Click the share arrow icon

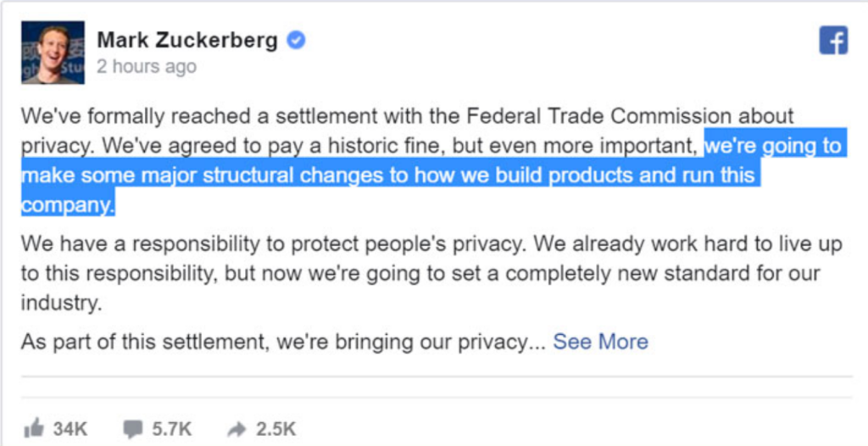pos(236,429)
